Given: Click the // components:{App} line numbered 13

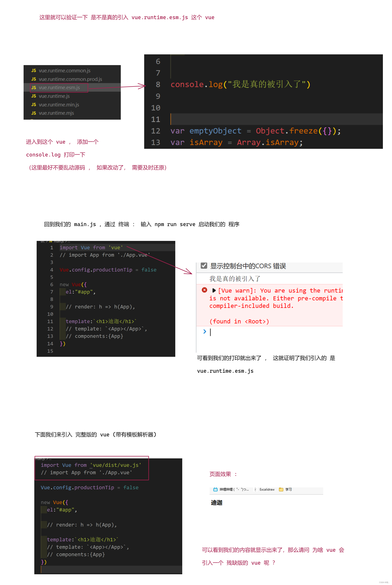Looking at the screenshot, I should [x=95, y=336].
